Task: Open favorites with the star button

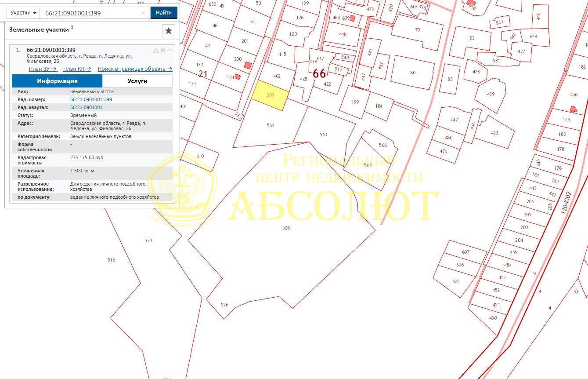Action: point(169,31)
